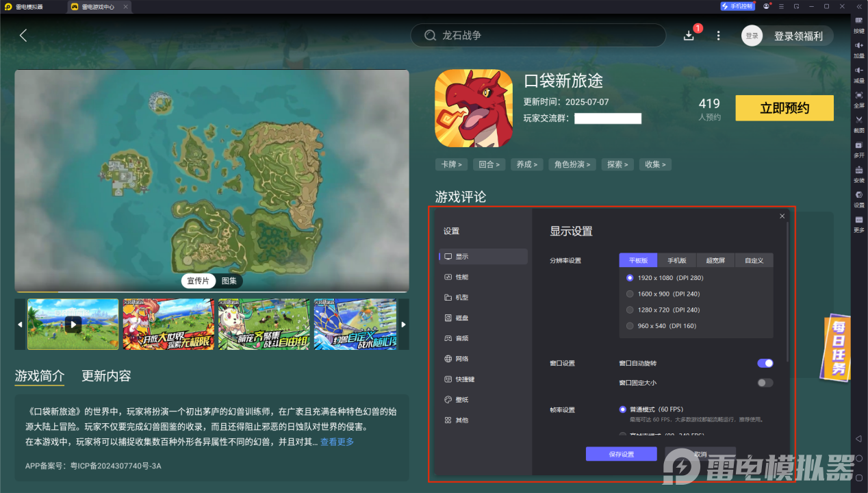Select the 1600 x 900 resolution option
This screenshot has height=493, width=868.
[630, 294]
